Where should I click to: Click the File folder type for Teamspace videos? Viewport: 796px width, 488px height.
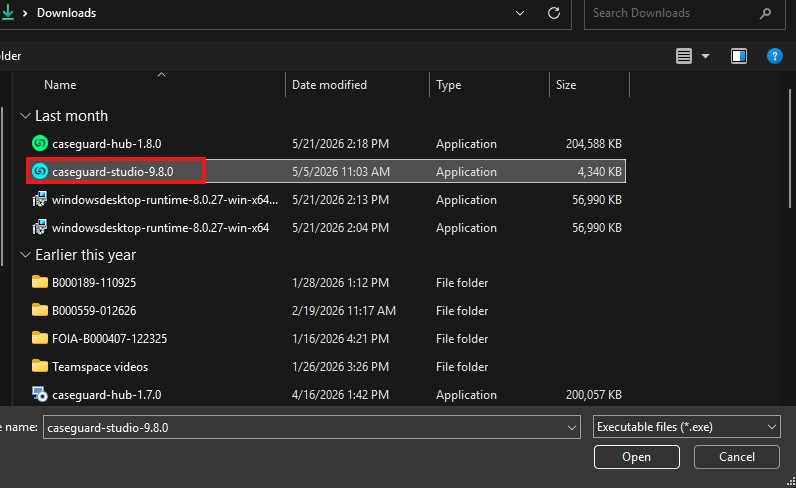(x=461, y=367)
